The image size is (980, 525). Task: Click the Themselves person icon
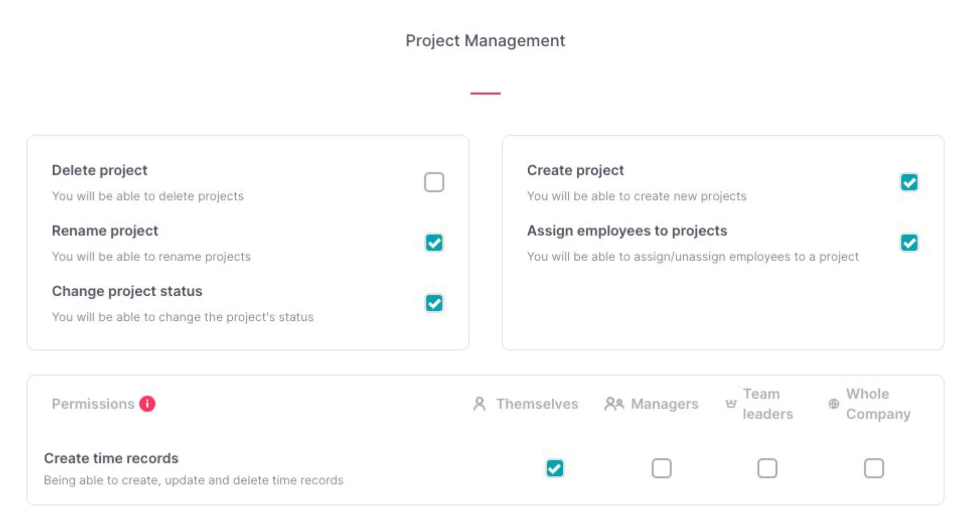click(x=479, y=404)
